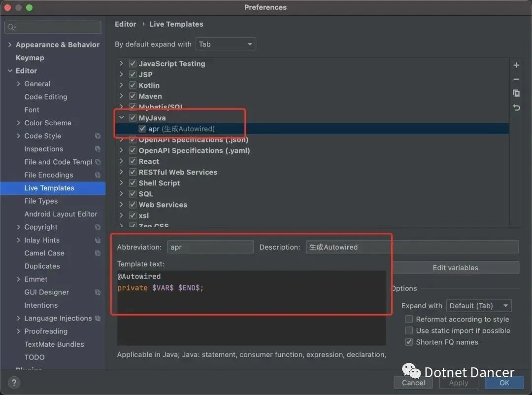Click the project-level icon beside File Encodings
Image resolution: width=532 pixels, height=395 pixels.
[x=98, y=175]
